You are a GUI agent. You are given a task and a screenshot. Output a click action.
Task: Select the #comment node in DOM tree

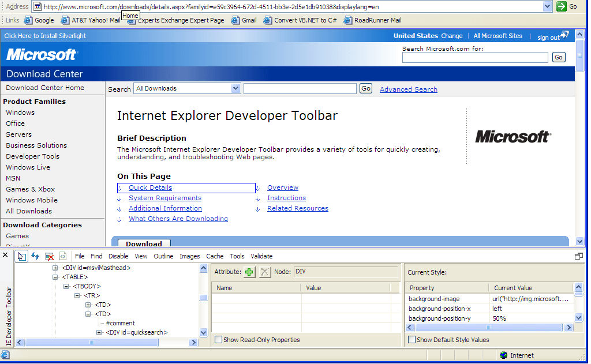coord(120,323)
